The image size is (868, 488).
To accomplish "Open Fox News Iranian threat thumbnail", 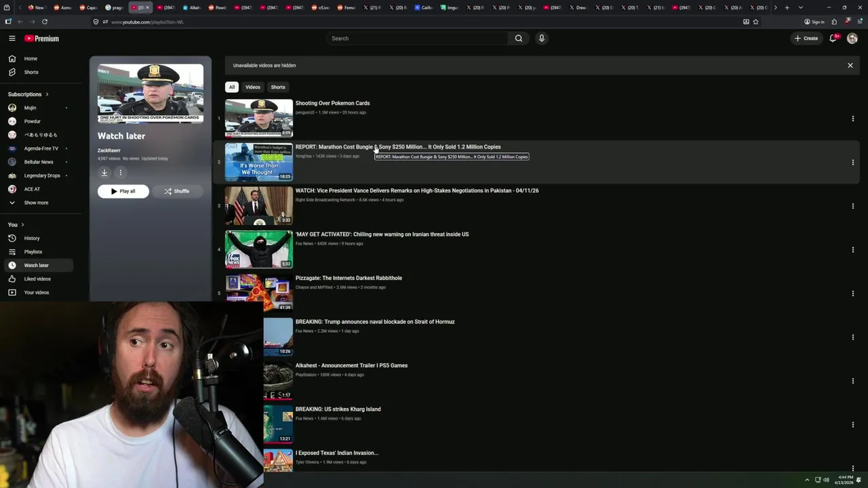I will tap(259, 249).
